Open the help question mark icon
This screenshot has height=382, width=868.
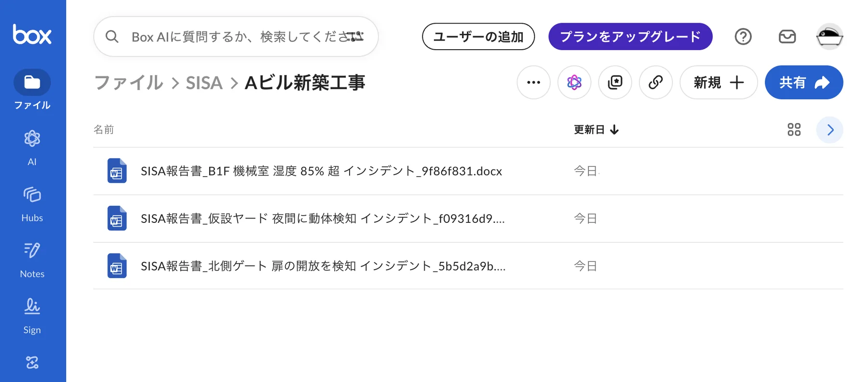pyautogui.click(x=743, y=37)
